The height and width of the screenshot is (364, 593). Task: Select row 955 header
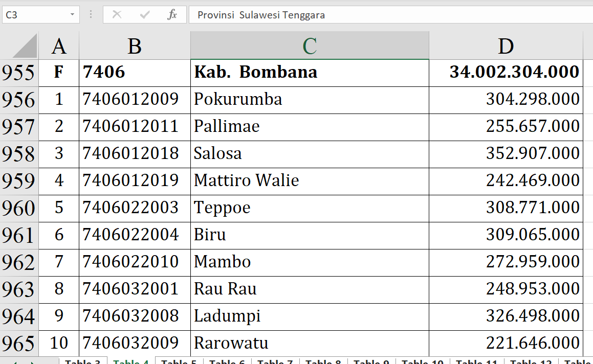pyautogui.click(x=19, y=73)
